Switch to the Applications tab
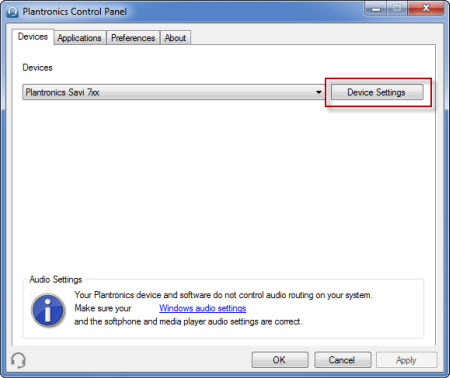The width and height of the screenshot is (450, 378). pyautogui.click(x=79, y=38)
